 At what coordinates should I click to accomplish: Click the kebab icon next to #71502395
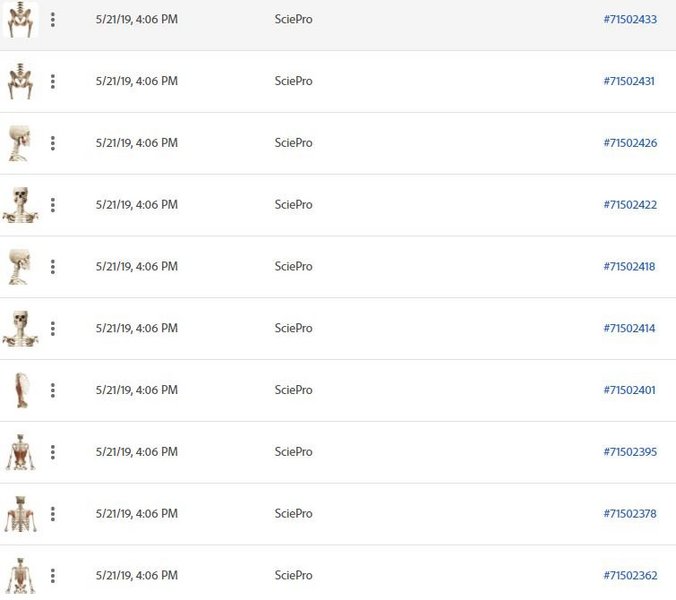pos(53,452)
